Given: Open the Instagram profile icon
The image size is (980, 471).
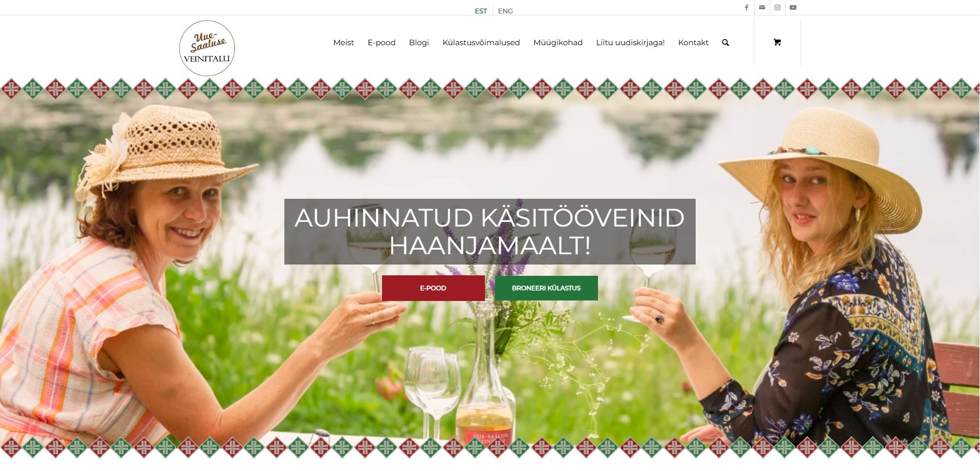Looking at the screenshot, I should [x=777, y=8].
